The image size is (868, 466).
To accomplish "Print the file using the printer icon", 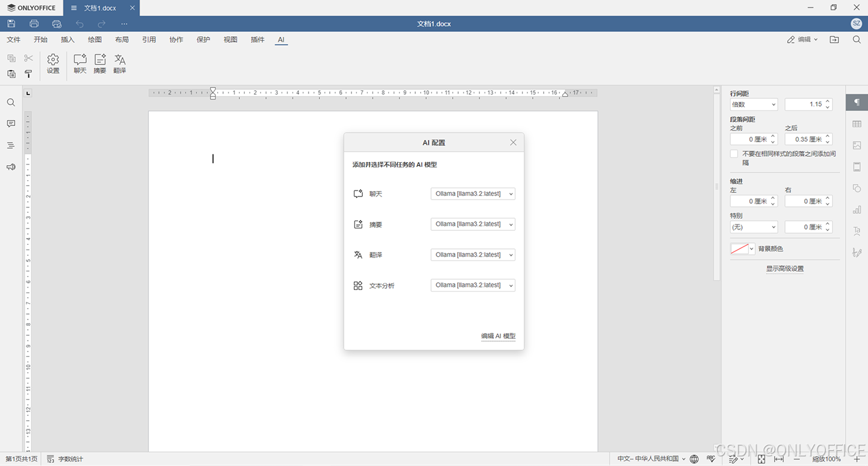I will point(34,24).
